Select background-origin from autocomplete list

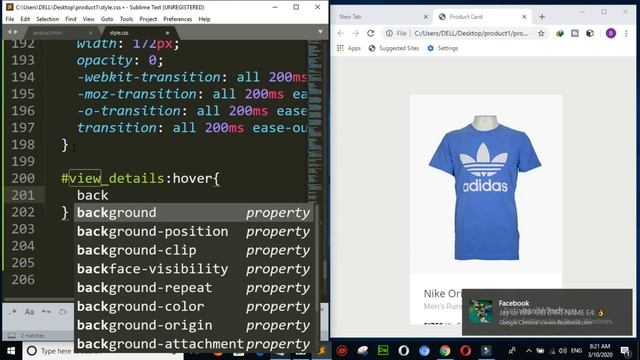click(193, 325)
